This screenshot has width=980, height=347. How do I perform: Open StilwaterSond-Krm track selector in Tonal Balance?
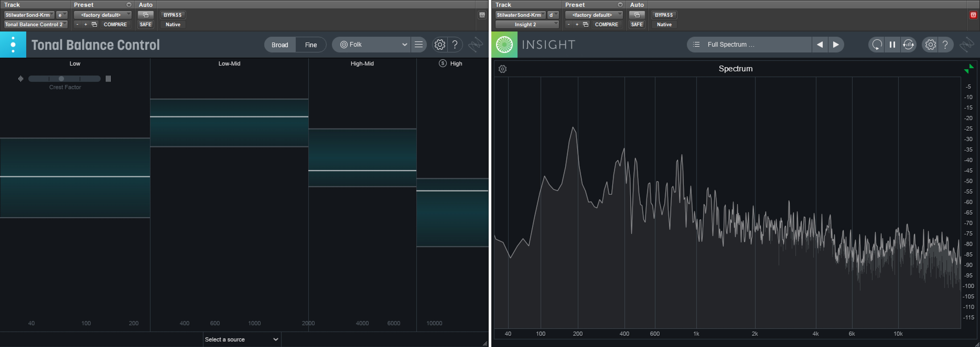[29, 15]
